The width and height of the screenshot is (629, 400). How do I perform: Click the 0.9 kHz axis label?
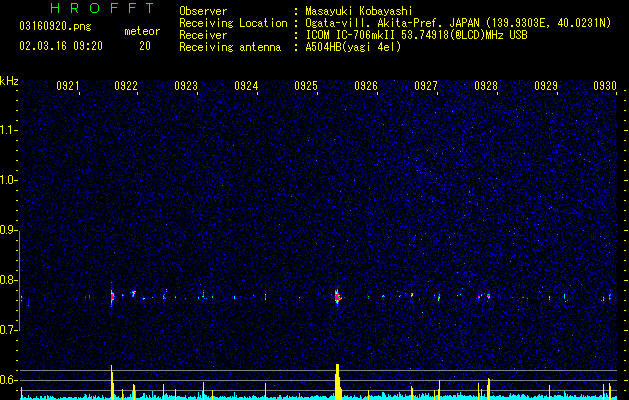[8, 230]
